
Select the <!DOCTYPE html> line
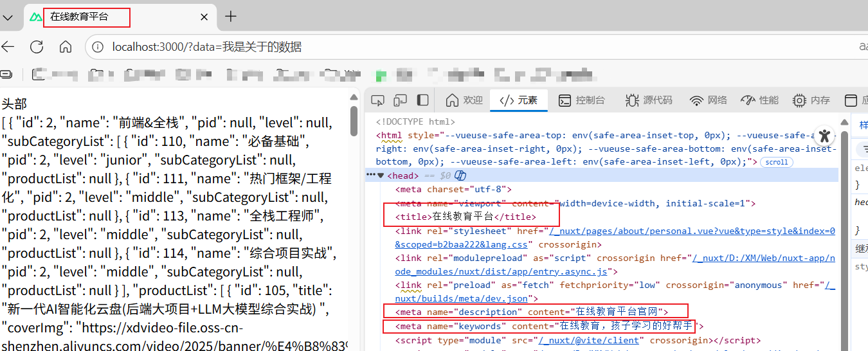(415, 122)
